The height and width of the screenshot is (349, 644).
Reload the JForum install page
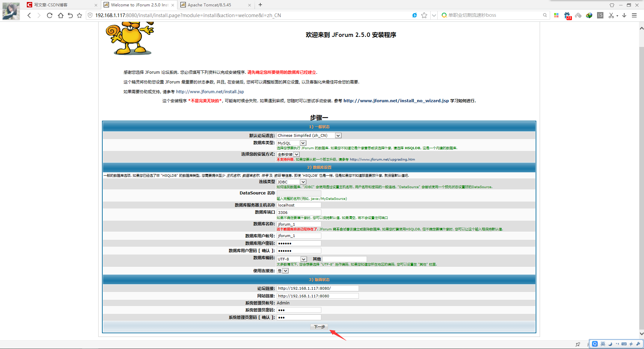coord(50,15)
